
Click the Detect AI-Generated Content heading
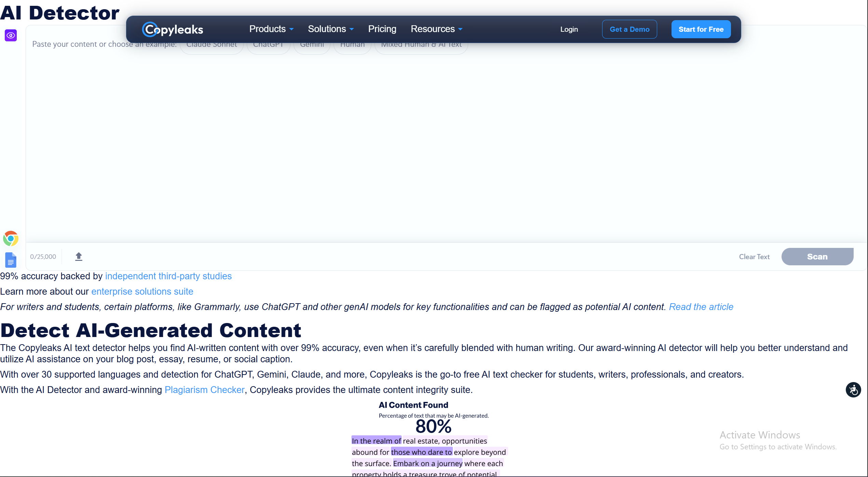click(x=151, y=331)
